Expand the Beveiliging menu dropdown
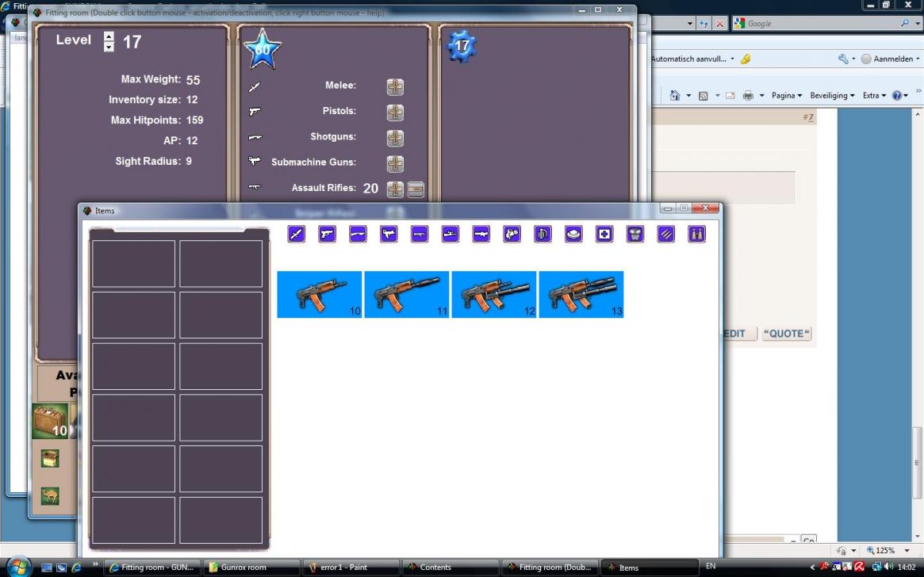This screenshot has height=577, width=924. pyautogui.click(x=832, y=95)
